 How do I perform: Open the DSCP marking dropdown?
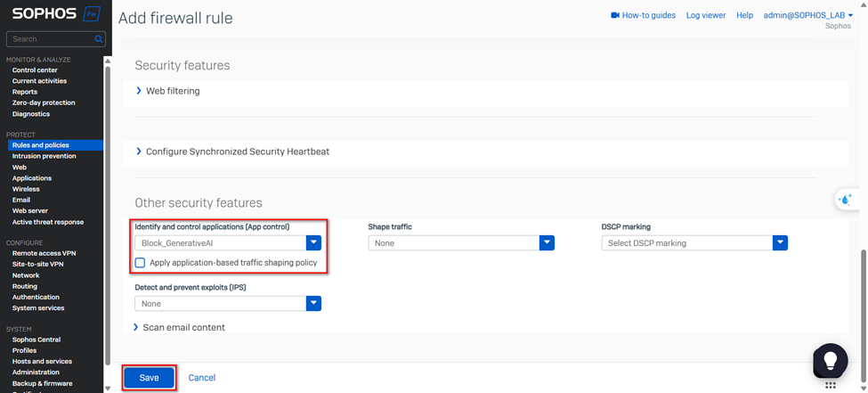pyautogui.click(x=780, y=242)
